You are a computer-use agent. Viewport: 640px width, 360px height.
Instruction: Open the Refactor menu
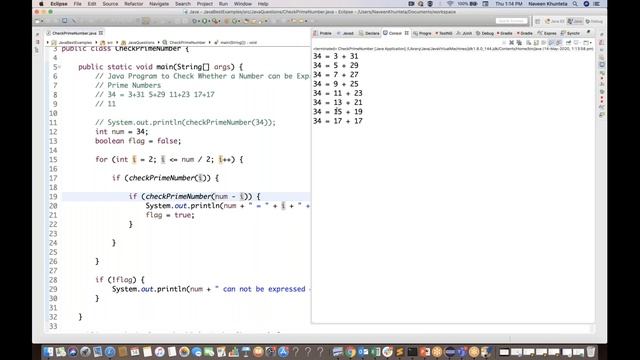click(x=133, y=4)
